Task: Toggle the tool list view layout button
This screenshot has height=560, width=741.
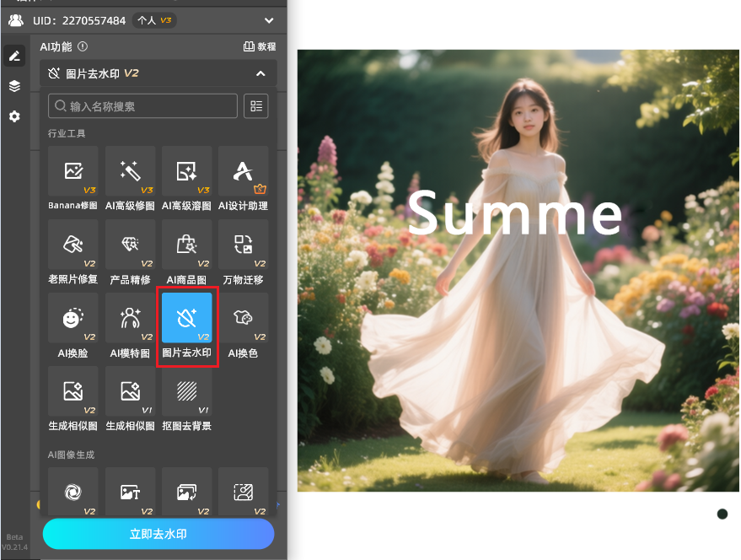Action: (255, 106)
